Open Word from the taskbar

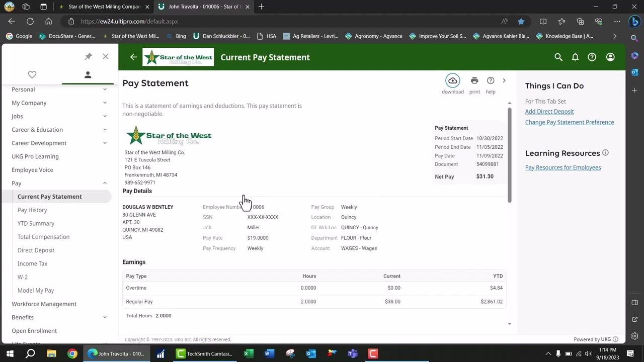(x=269, y=353)
